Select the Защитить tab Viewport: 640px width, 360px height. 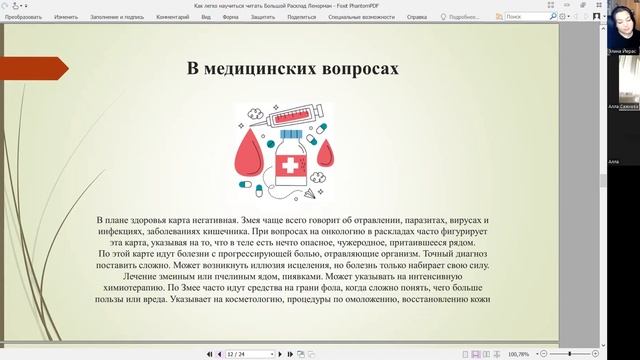click(263, 17)
